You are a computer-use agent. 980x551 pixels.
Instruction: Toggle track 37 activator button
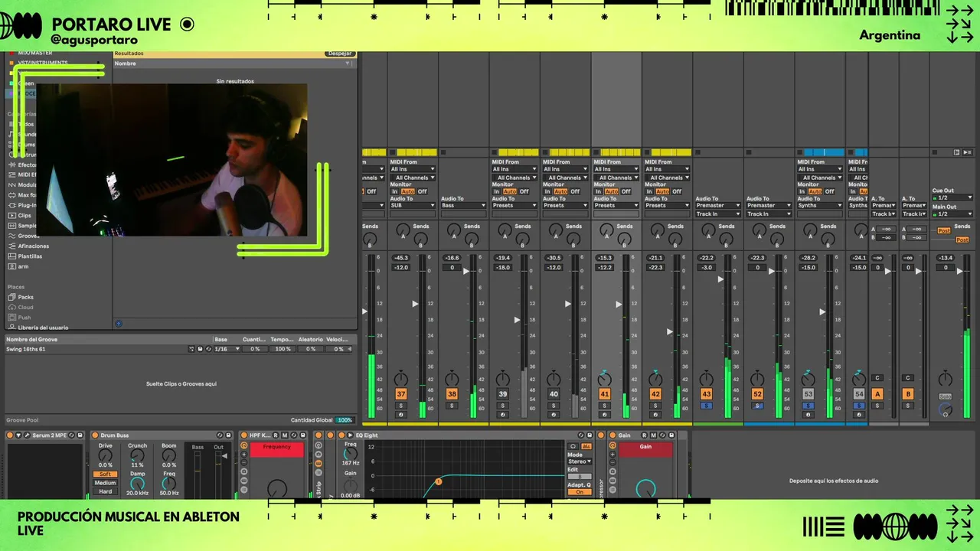(400, 394)
